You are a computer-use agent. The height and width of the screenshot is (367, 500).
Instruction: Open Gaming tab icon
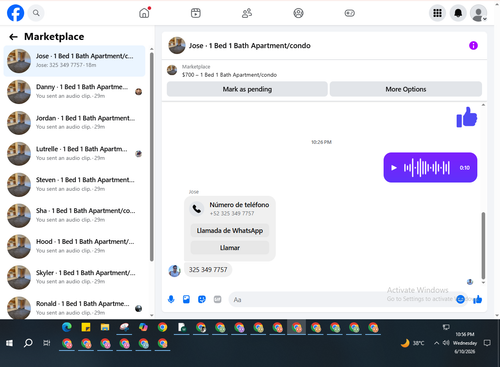click(349, 13)
